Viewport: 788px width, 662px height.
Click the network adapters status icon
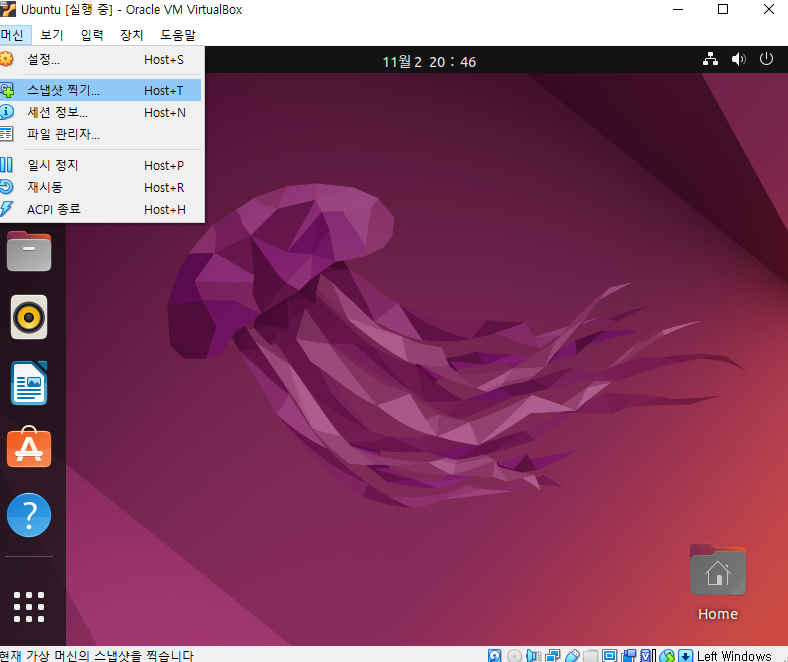tap(552, 655)
